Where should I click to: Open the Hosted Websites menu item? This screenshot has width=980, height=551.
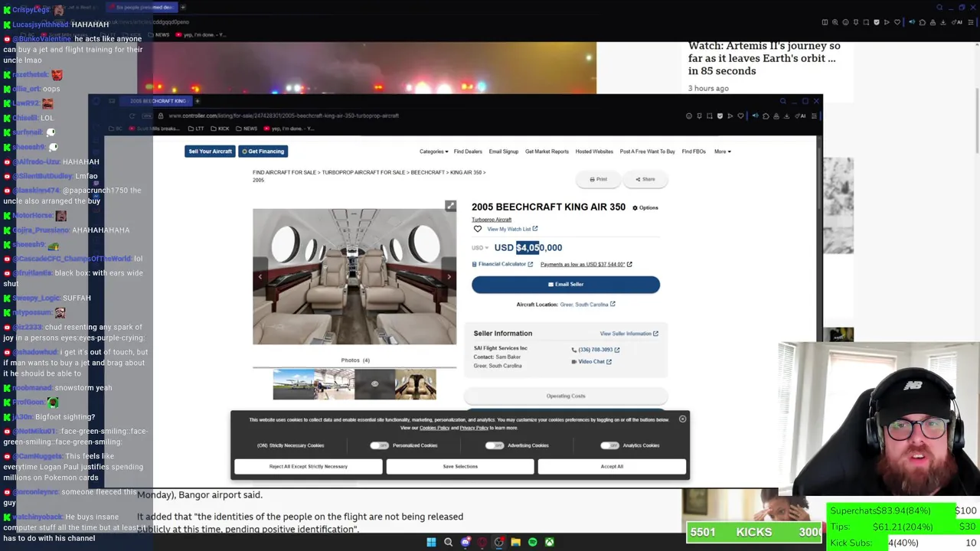(x=594, y=152)
